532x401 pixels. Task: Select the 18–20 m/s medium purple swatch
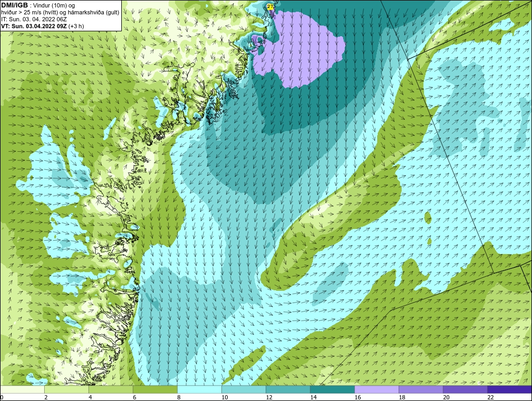[x=421, y=389]
